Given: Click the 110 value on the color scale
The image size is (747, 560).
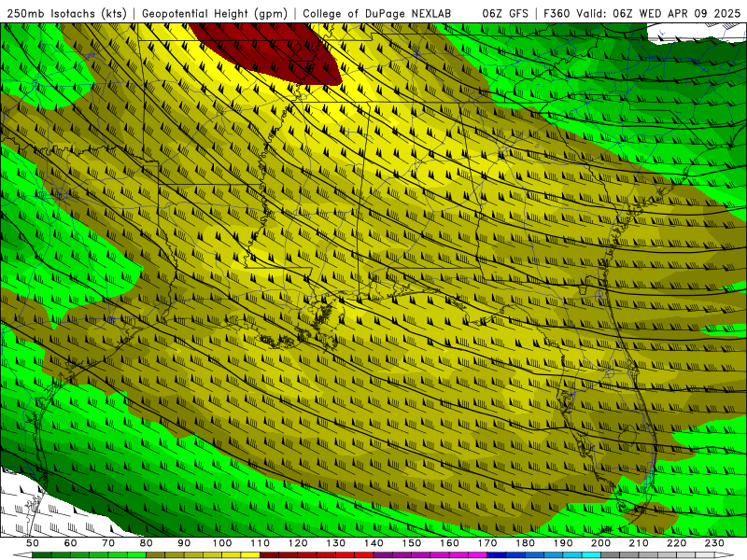Looking at the screenshot, I should 261,543.
